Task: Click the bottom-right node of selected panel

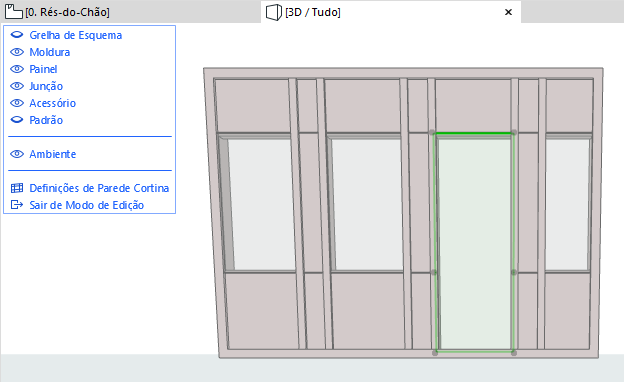Action: (x=514, y=353)
